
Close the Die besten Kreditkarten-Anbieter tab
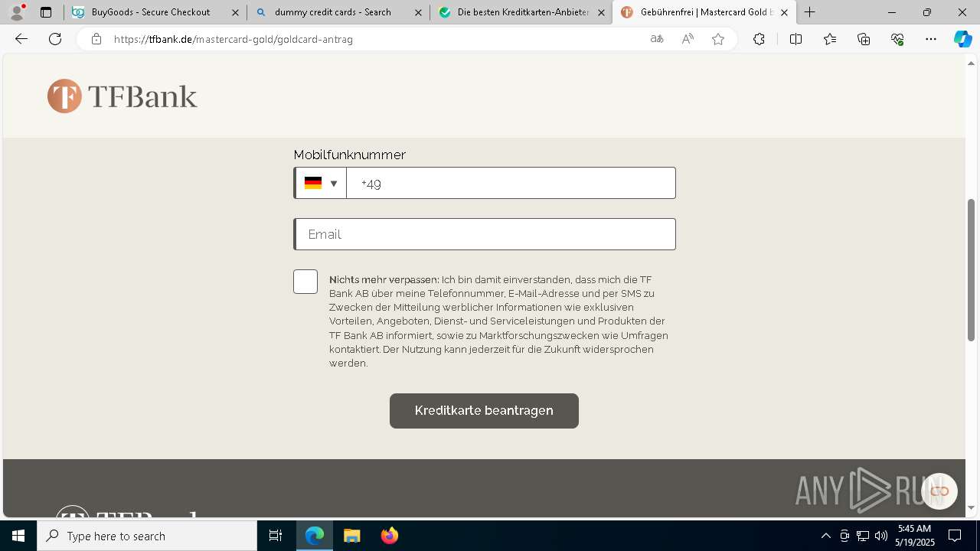(x=601, y=12)
